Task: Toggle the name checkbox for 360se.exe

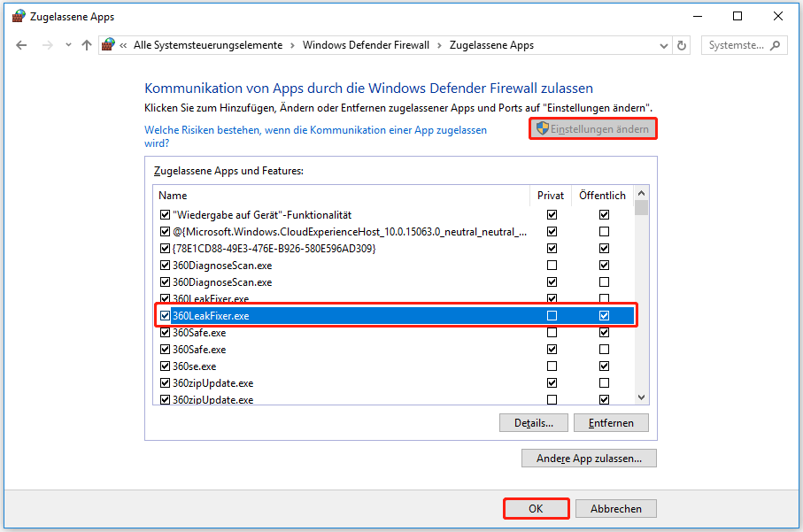Action: point(165,366)
